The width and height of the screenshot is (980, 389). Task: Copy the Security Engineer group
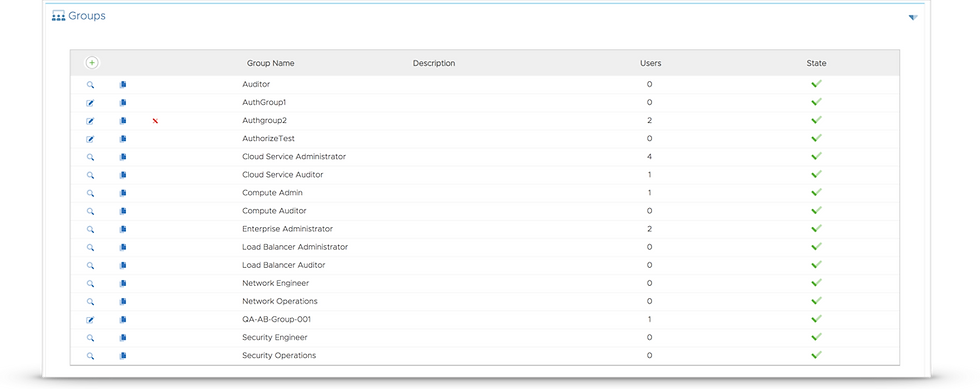tap(123, 338)
